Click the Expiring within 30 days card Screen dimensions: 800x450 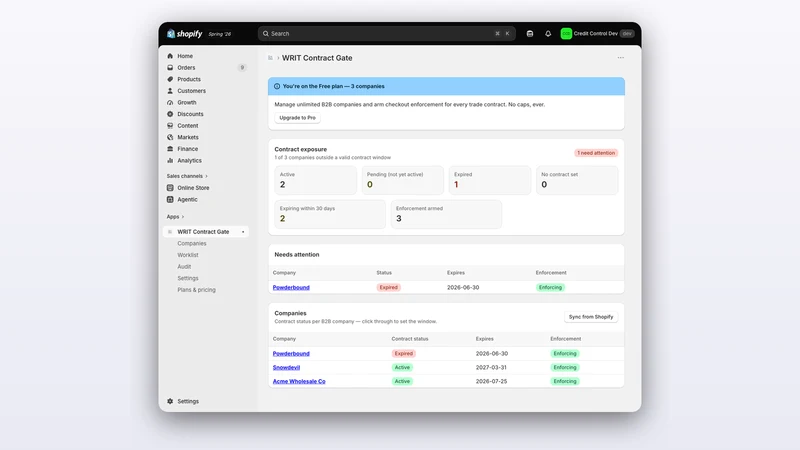pyautogui.click(x=330, y=214)
